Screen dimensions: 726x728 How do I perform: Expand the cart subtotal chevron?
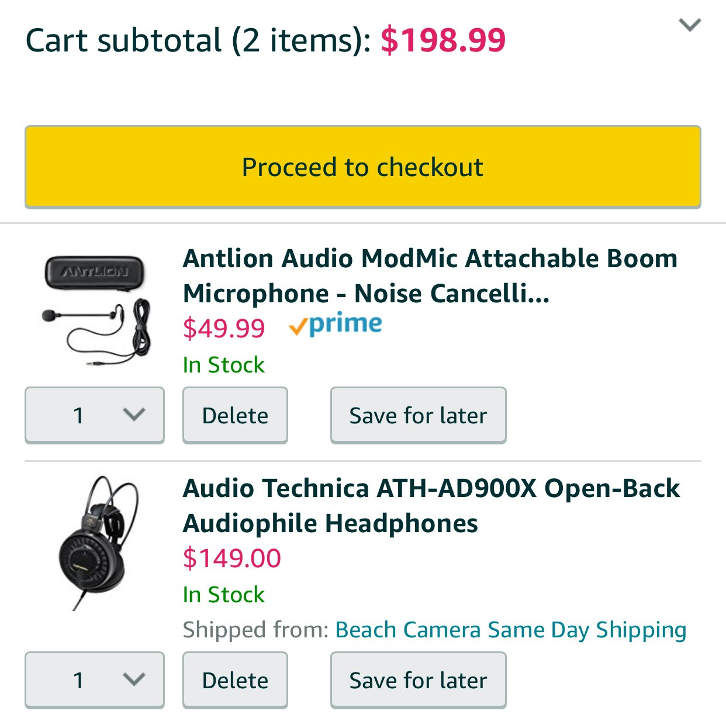click(690, 25)
